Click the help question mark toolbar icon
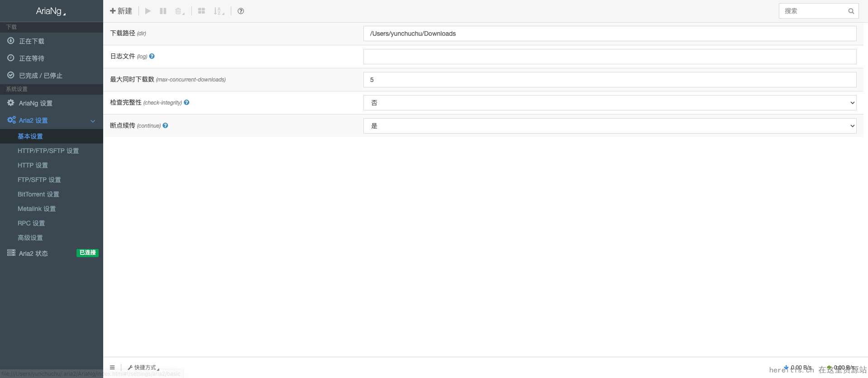 click(241, 11)
